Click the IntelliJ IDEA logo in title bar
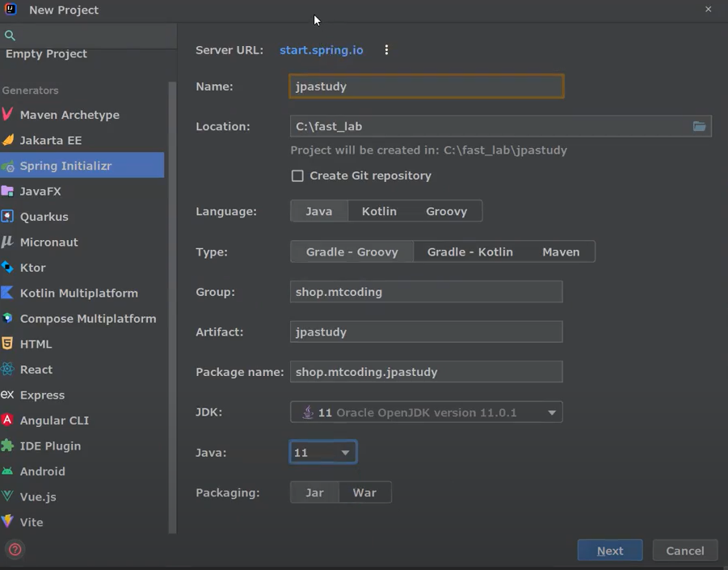 [x=11, y=9]
